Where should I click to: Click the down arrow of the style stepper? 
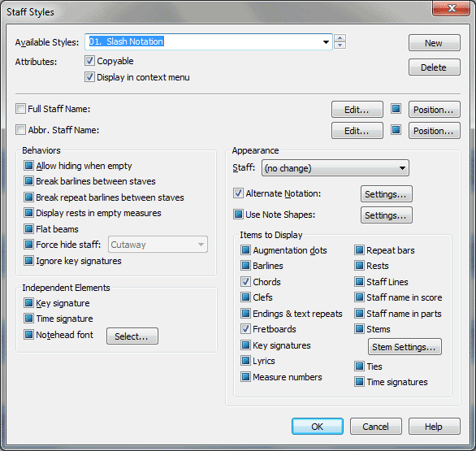click(340, 45)
